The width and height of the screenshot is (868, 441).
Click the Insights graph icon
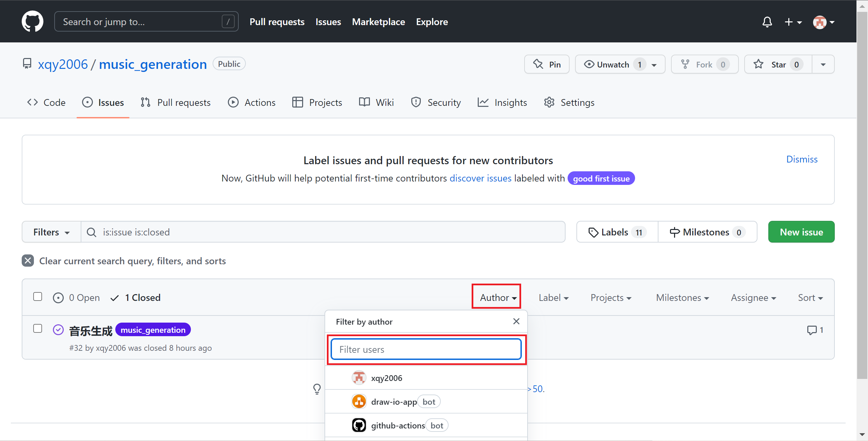(483, 102)
